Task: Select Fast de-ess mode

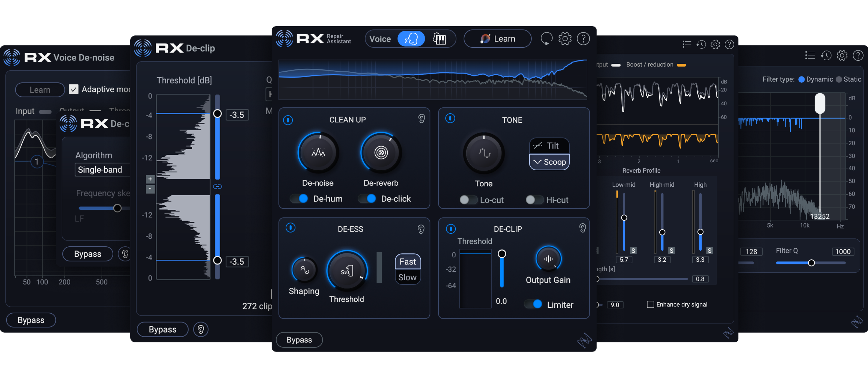Action: (408, 262)
